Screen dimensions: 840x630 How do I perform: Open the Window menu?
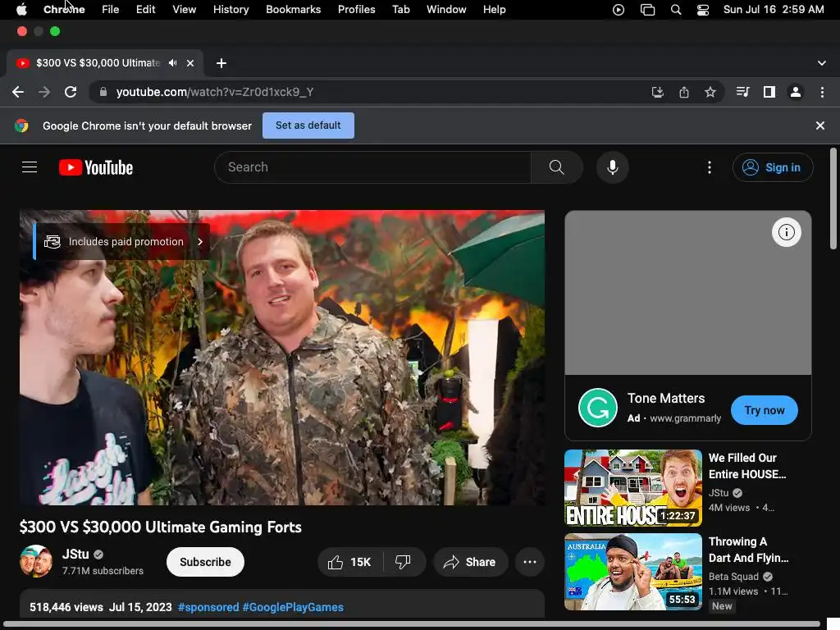click(x=446, y=10)
